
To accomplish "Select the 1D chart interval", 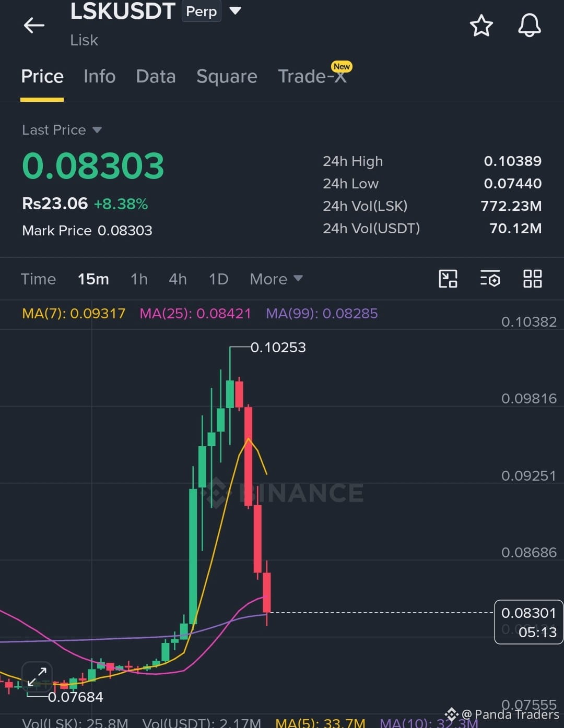I will (218, 279).
